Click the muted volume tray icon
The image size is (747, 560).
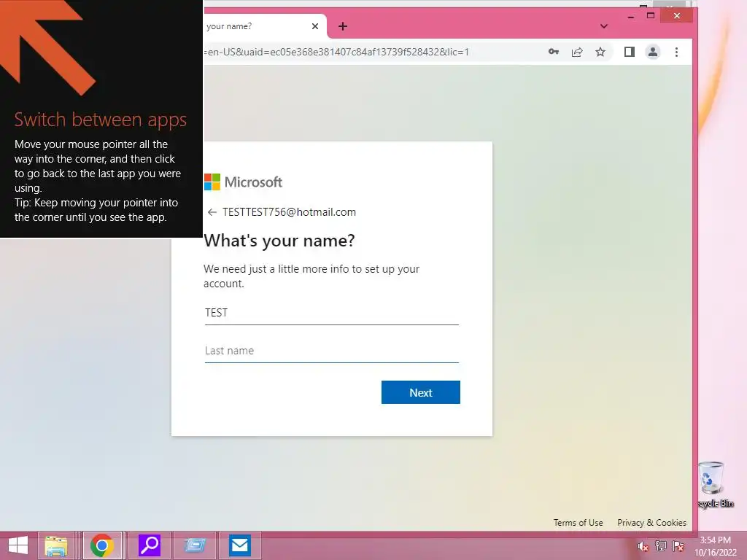(x=642, y=546)
